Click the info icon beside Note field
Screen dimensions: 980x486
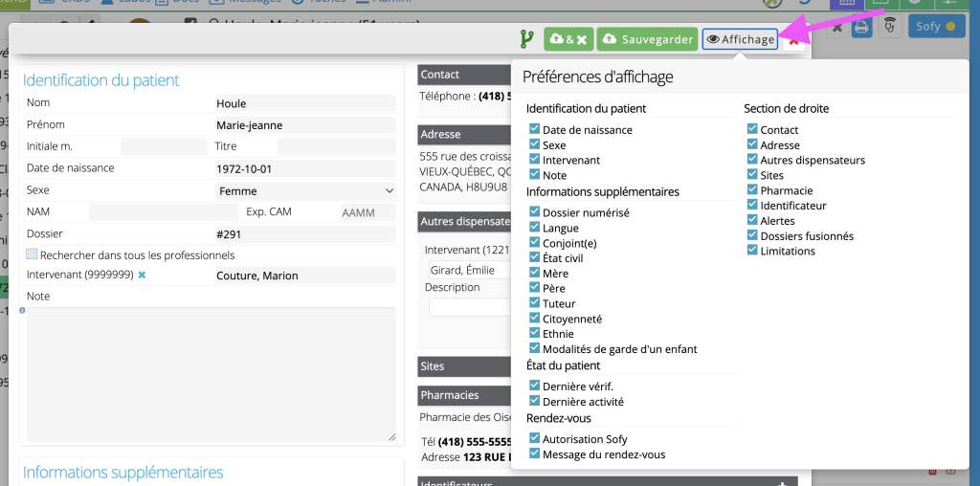click(x=23, y=310)
